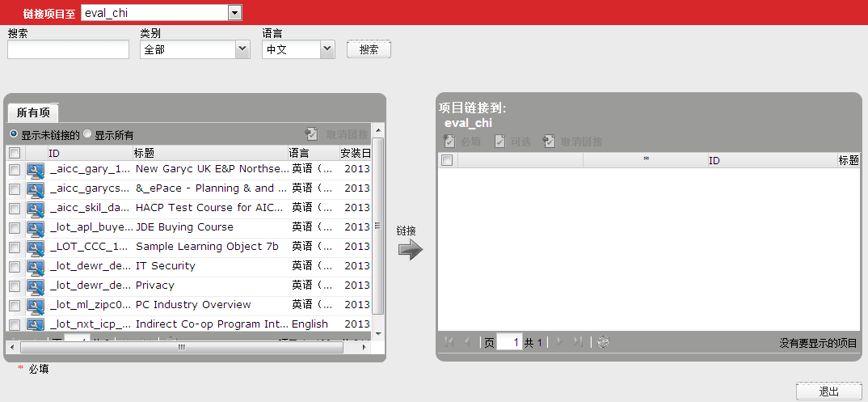
Task: Click course icon for IT Security row
Action: [x=36, y=267]
